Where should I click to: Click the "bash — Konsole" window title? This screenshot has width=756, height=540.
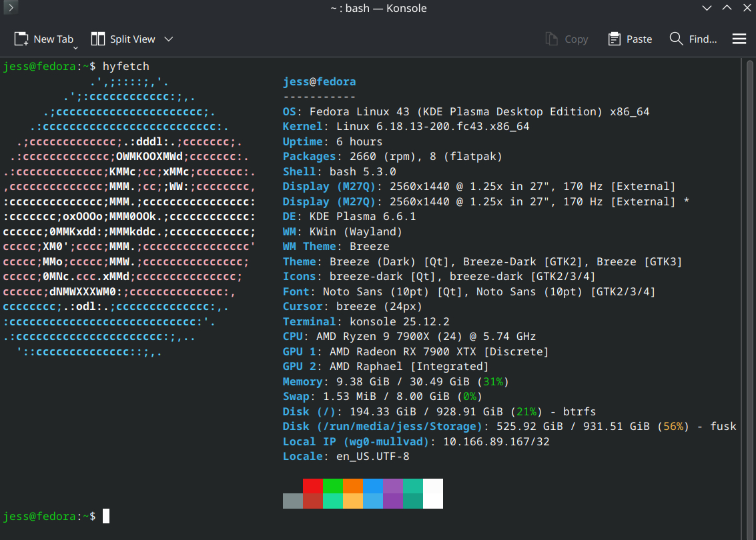[x=378, y=8]
